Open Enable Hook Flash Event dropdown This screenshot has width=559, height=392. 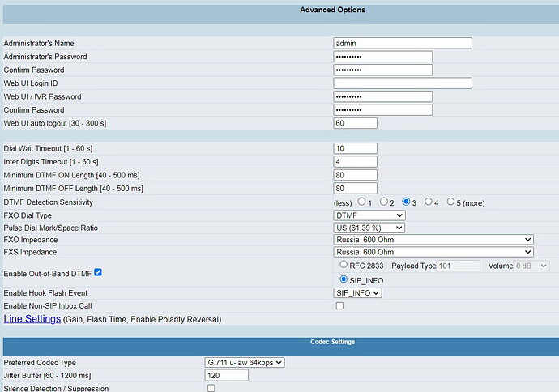tap(357, 293)
